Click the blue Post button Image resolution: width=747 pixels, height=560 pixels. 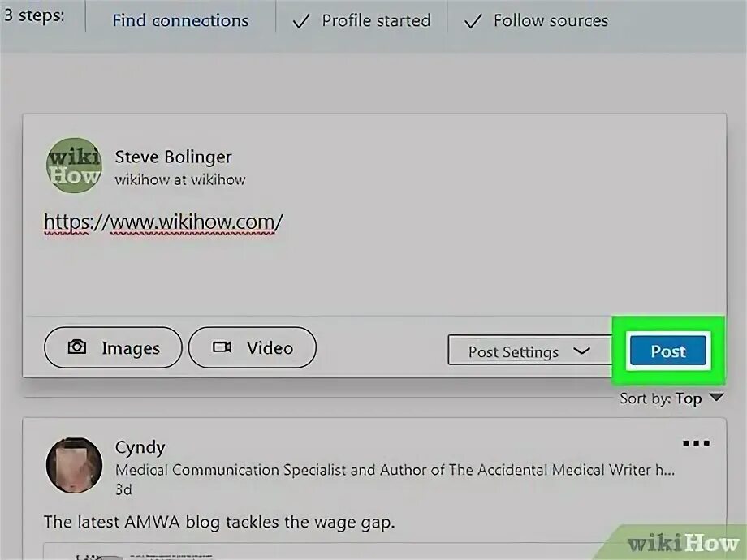[x=668, y=351]
